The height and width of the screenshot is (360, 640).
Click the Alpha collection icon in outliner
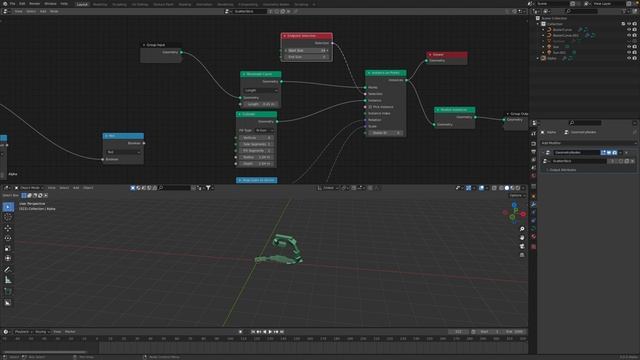pos(543,58)
